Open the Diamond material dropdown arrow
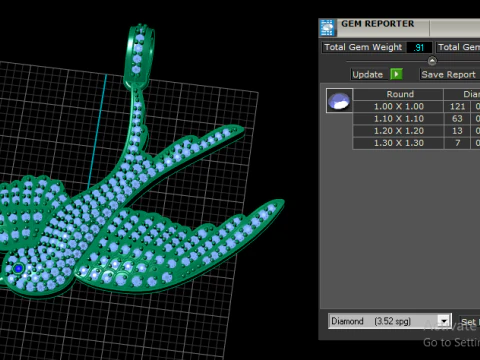This screenshot has width=480, height=360. (x=444, y=321)
